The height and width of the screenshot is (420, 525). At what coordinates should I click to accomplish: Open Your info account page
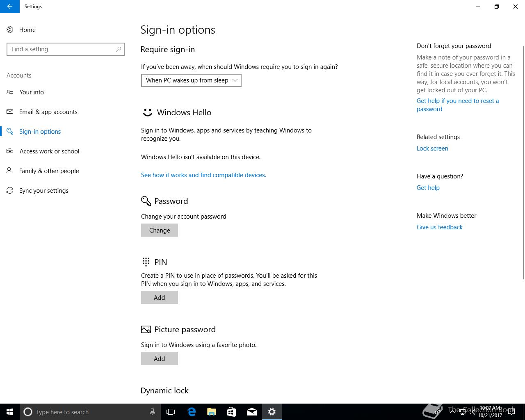(x=31, y=92)
